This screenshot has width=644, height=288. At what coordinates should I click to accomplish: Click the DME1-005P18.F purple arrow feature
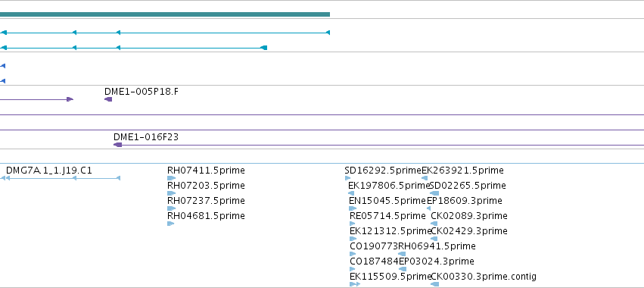tap(108, 99)
